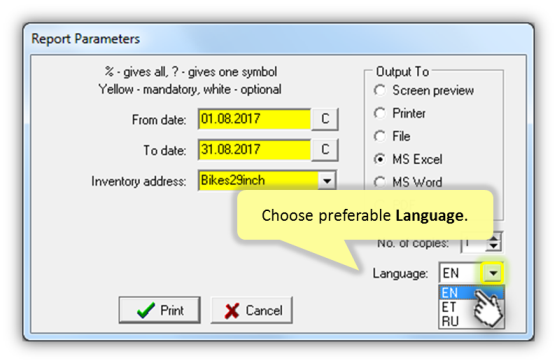
Task: Click the Cancel button
Action: click(252, 310)
